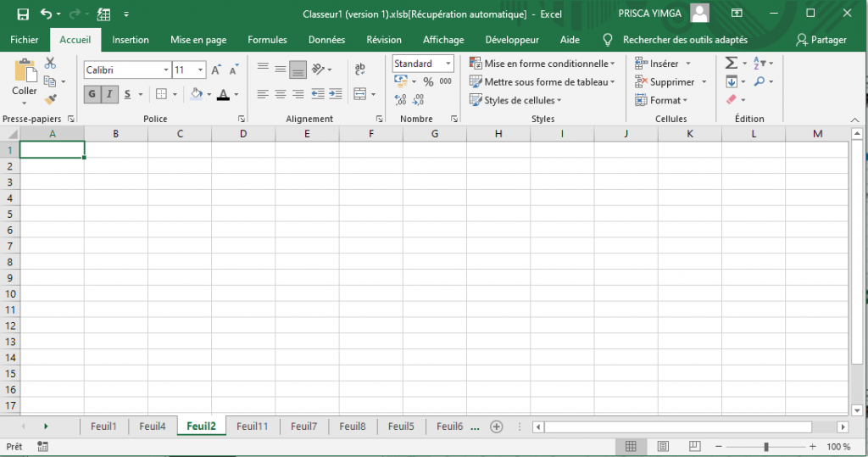Toggle Italic (I) formatting
The image size is (868, 457).
pos(108,94)
